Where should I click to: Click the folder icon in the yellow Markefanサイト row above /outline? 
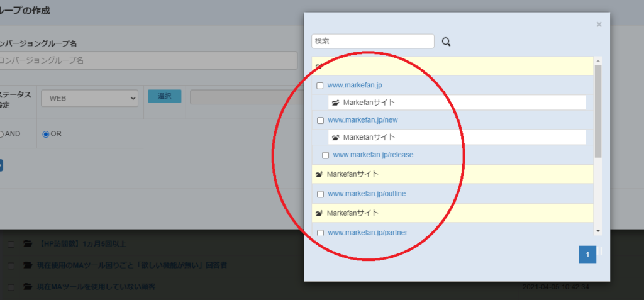(x=319, y=175)
